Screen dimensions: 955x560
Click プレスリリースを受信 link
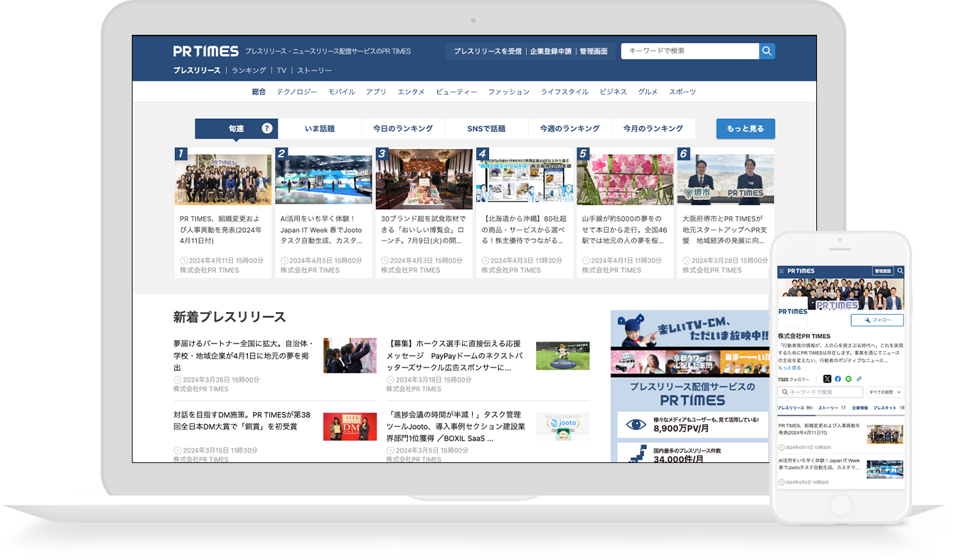pos(488,51)
